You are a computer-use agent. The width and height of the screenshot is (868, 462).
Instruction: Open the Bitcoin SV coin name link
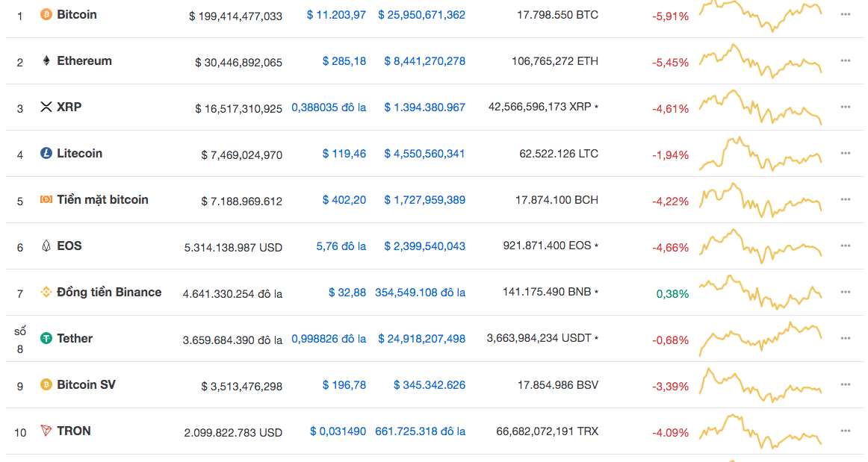[x=86, y=385]
